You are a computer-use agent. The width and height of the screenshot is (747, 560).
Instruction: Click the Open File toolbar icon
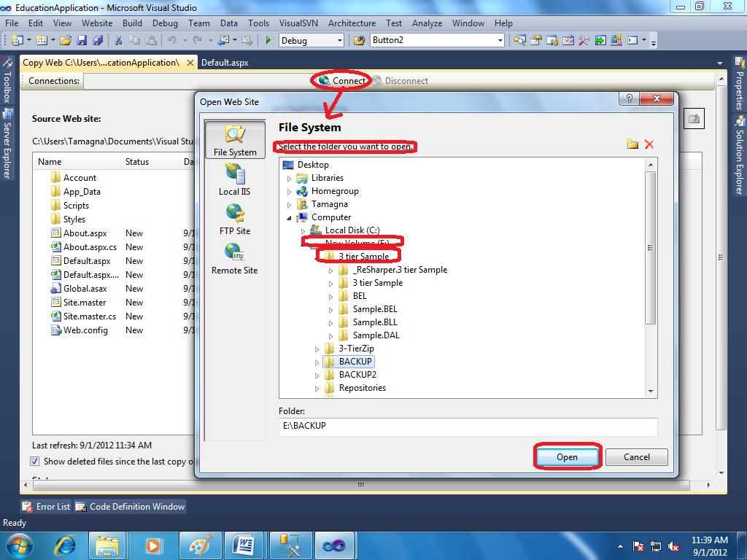click(x=66, y=41)
